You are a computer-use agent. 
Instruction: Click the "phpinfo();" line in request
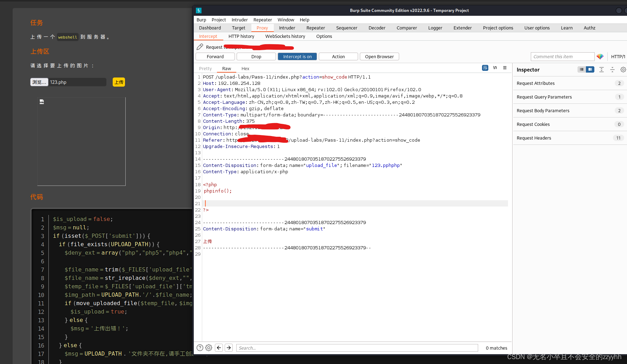[218, 191]
